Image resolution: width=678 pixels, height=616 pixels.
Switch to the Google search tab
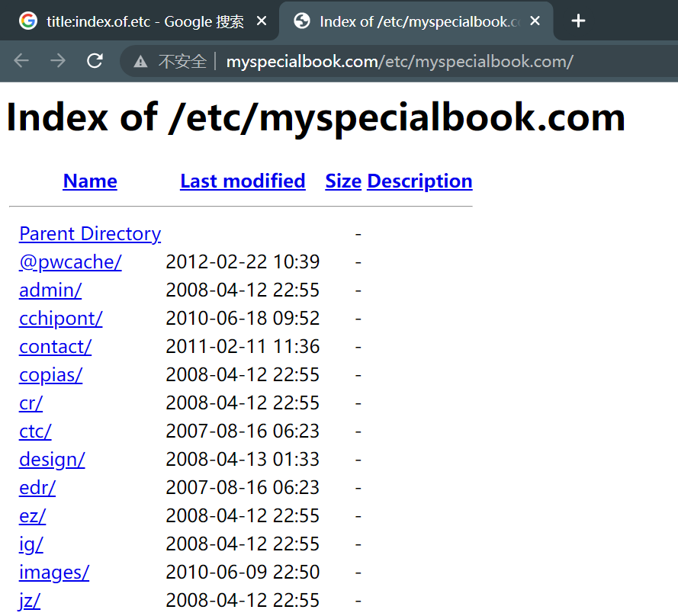[137, 21]
